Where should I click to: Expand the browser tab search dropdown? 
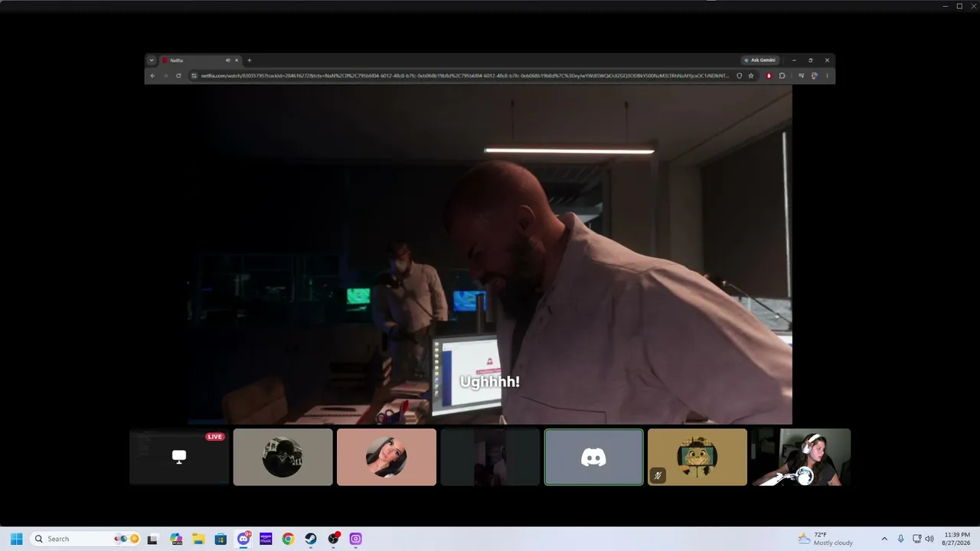152,60
